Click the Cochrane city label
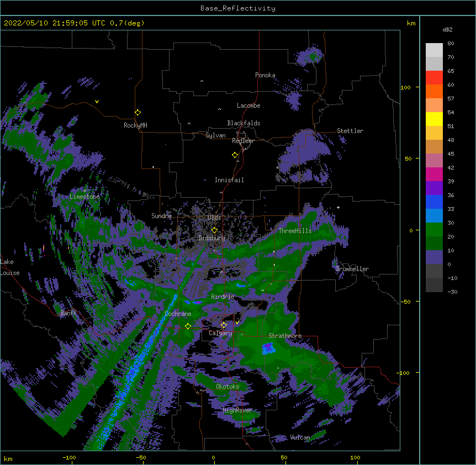 point(178,314)
